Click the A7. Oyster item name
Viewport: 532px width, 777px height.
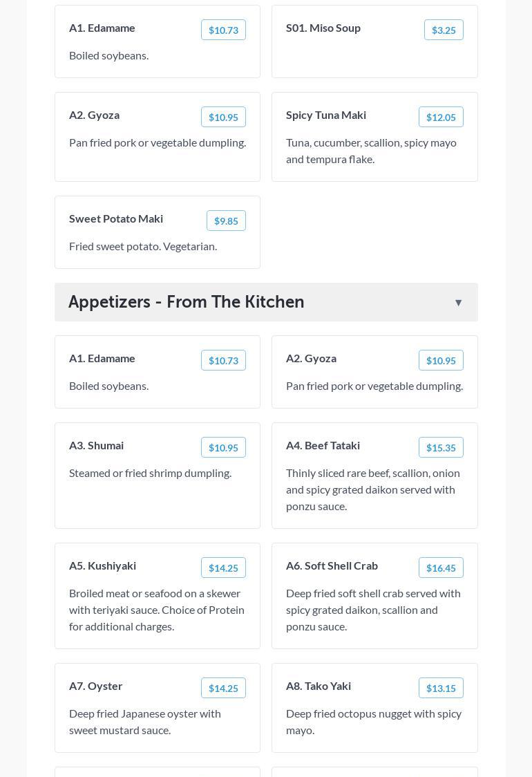pos(96,686)
